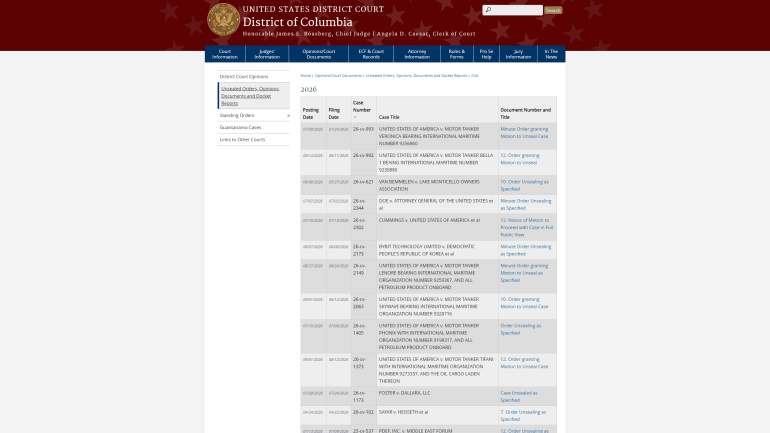Open the Pro Se Help menu
770x433 pixels.
(486, 54)
